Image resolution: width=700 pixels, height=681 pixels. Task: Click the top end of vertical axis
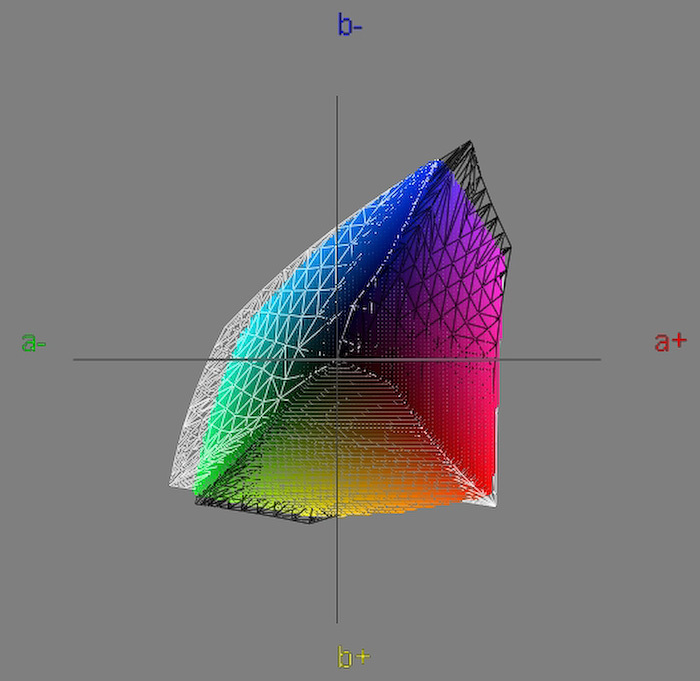pyautogui.click(x=337, y=98)
